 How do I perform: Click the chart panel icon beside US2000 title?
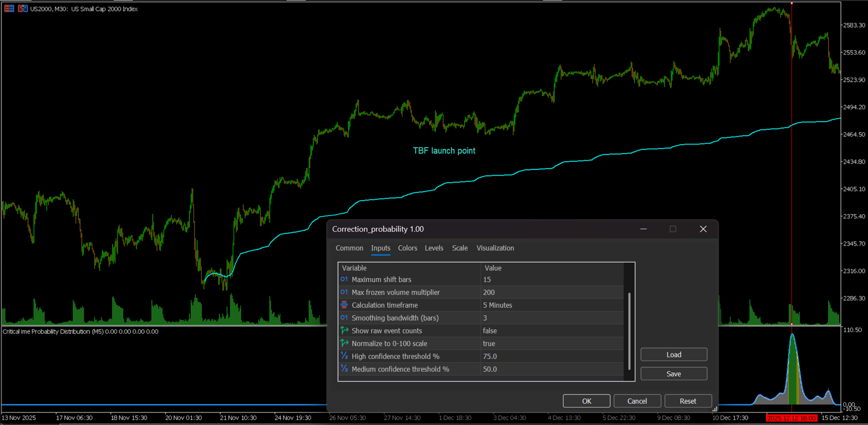[9, 9]
